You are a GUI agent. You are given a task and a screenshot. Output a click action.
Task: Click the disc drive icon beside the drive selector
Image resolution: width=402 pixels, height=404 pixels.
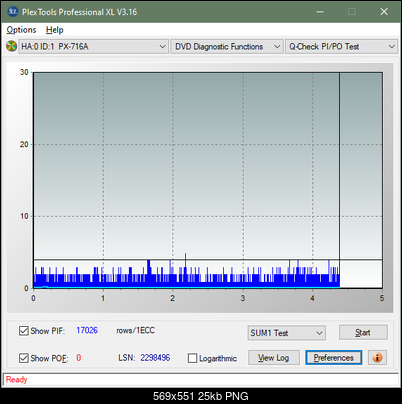click(x=11, y=46)
